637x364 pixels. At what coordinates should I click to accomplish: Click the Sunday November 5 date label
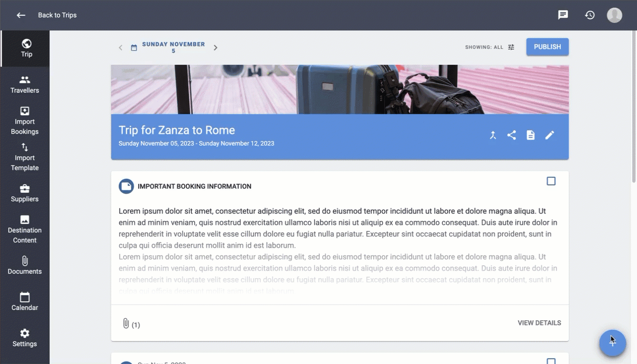174,47
